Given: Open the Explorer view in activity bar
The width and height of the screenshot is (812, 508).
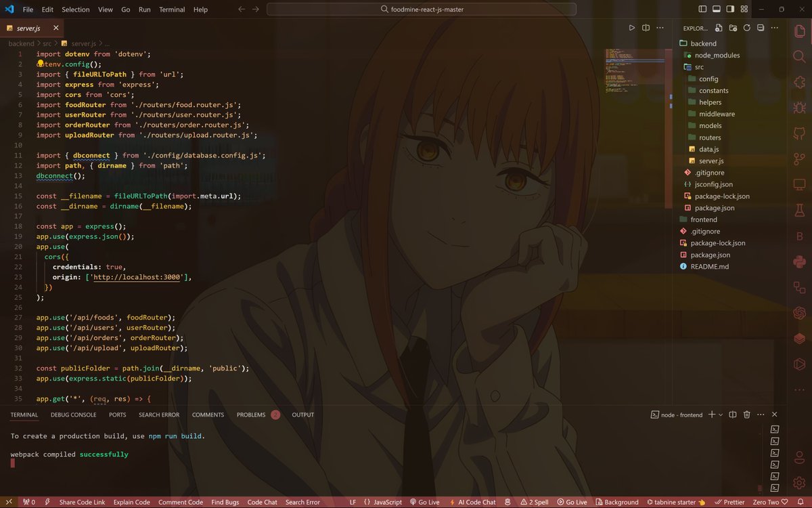Looking at the screenshot, I should (x=799, y=30).
